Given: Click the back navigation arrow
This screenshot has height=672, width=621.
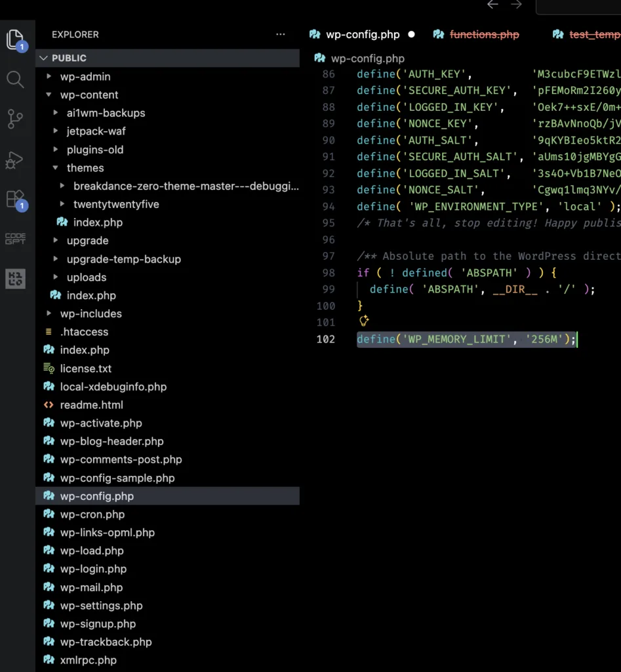Looking at the screenshot, I should tap(492, 5).
